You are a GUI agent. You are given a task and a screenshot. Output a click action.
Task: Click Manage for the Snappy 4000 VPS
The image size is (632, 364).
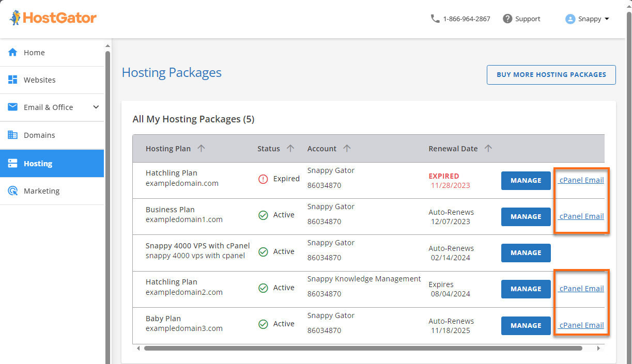[526, 252]
